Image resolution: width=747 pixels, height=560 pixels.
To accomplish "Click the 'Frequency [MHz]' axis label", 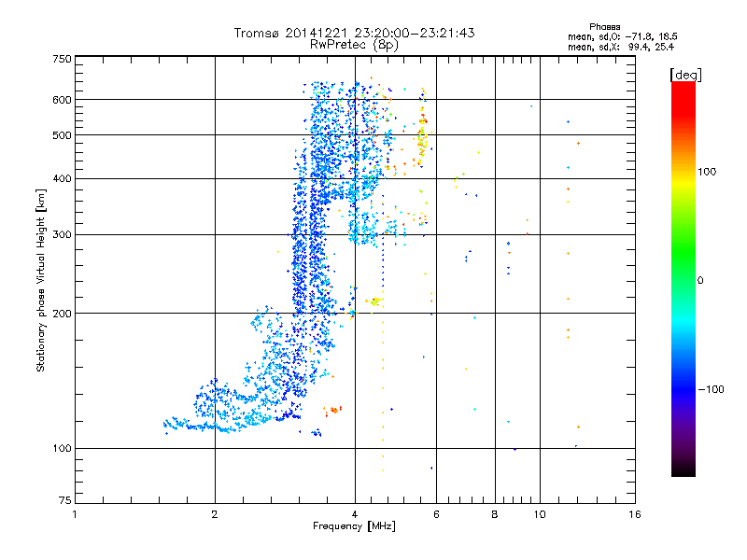I will click(354, 526).
